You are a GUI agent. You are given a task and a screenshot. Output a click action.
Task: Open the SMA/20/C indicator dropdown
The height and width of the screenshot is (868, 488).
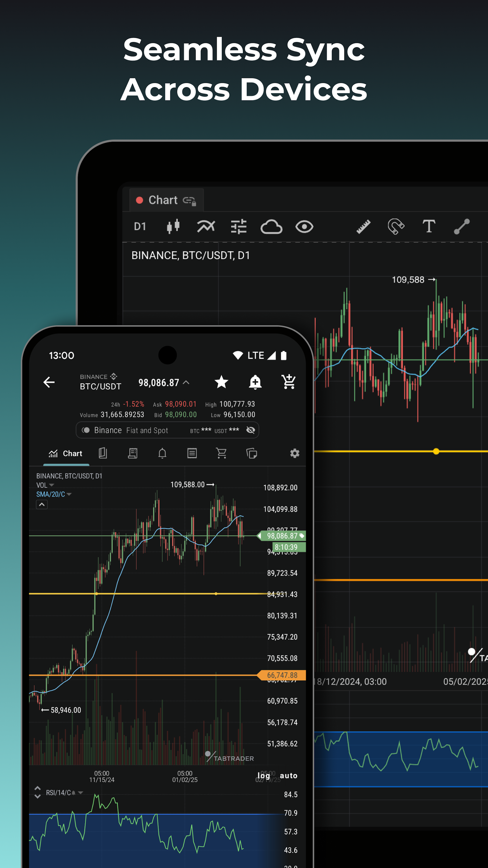69,494
